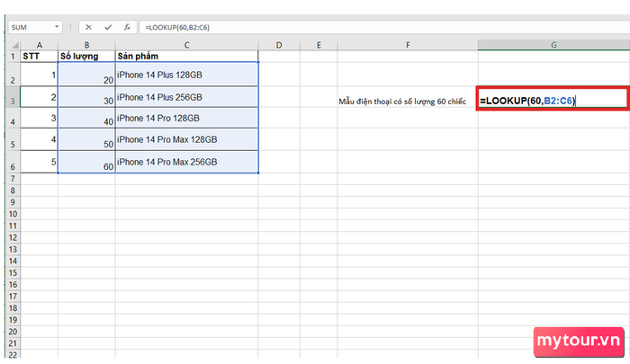The width and height of the screenshot is (630, 364).
Task: Select row 1 header
Action: (x=13, y=57)
